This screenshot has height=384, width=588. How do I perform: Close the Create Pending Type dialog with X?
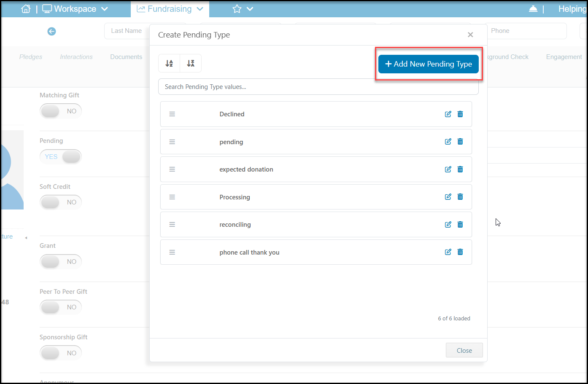470,35
